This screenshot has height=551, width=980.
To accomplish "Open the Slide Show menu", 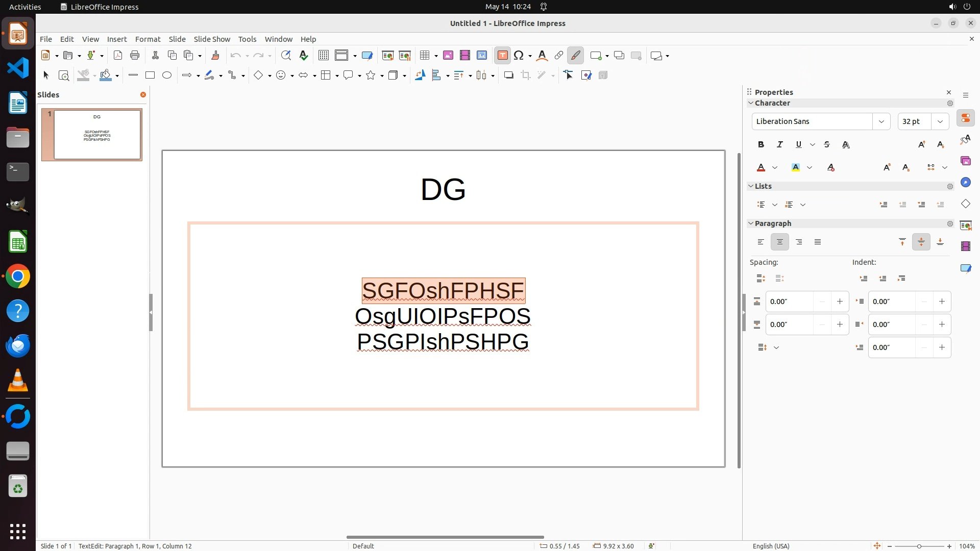I will [212, 39].
